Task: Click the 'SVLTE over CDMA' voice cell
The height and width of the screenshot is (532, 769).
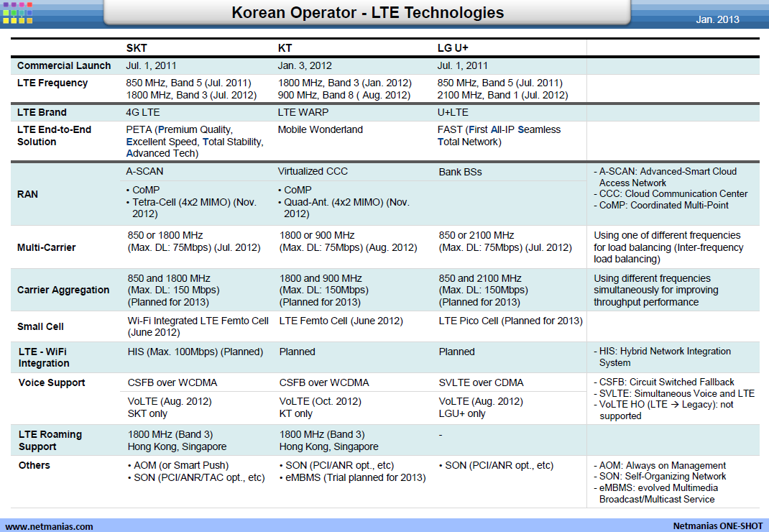Action: coord(481,382)
